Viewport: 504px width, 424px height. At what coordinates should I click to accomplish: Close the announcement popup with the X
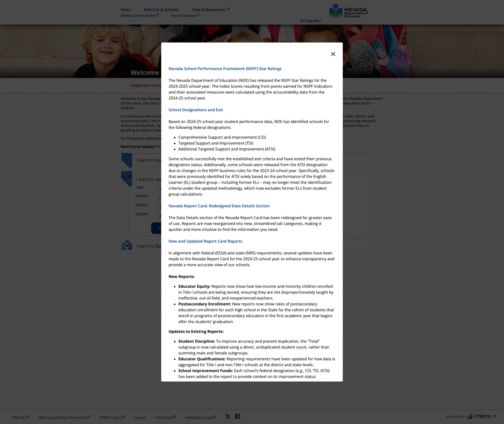(333, 54)
